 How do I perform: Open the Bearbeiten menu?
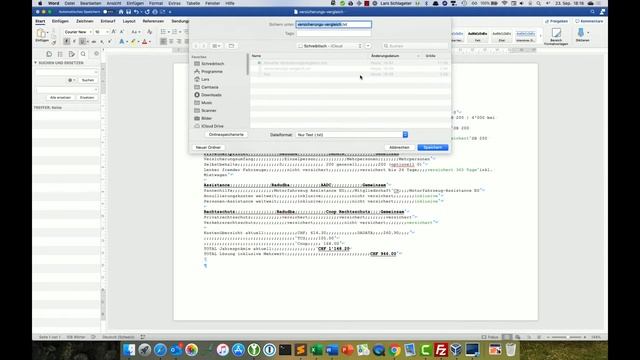90,3
